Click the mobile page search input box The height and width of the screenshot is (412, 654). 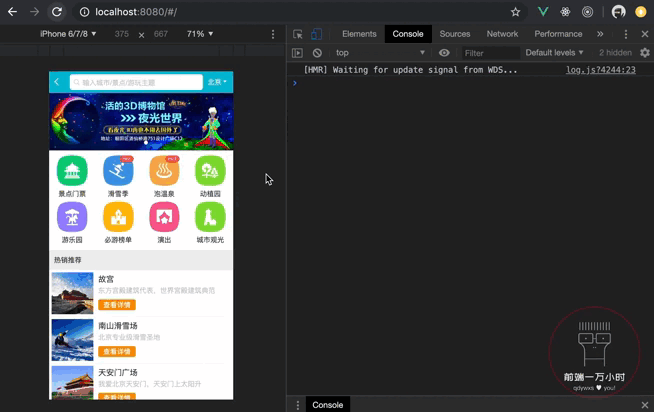(x=136, y=82)
